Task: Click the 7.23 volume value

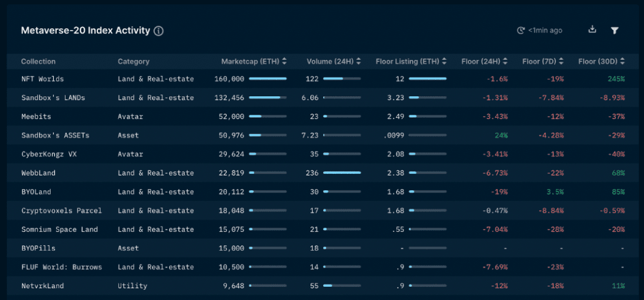Action: point(310,135)
